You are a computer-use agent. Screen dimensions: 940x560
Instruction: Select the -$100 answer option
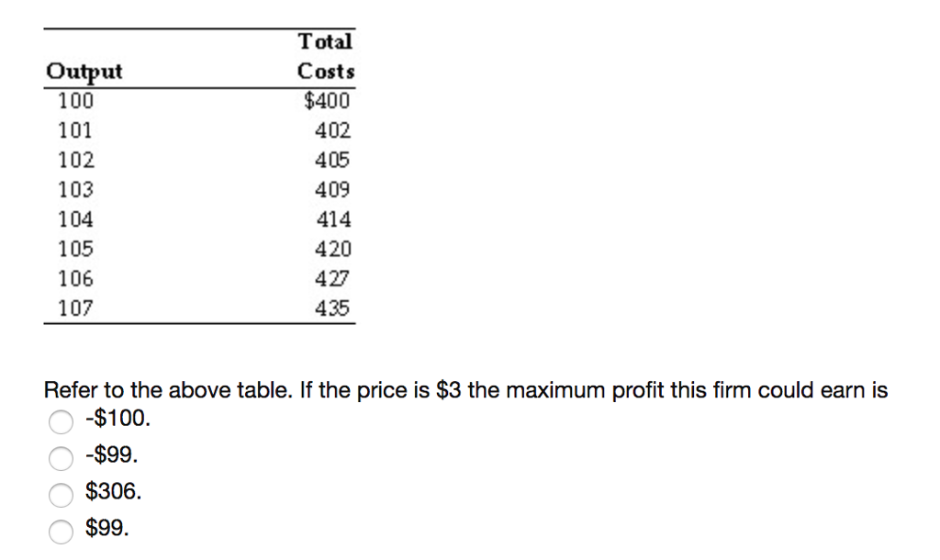62,422
